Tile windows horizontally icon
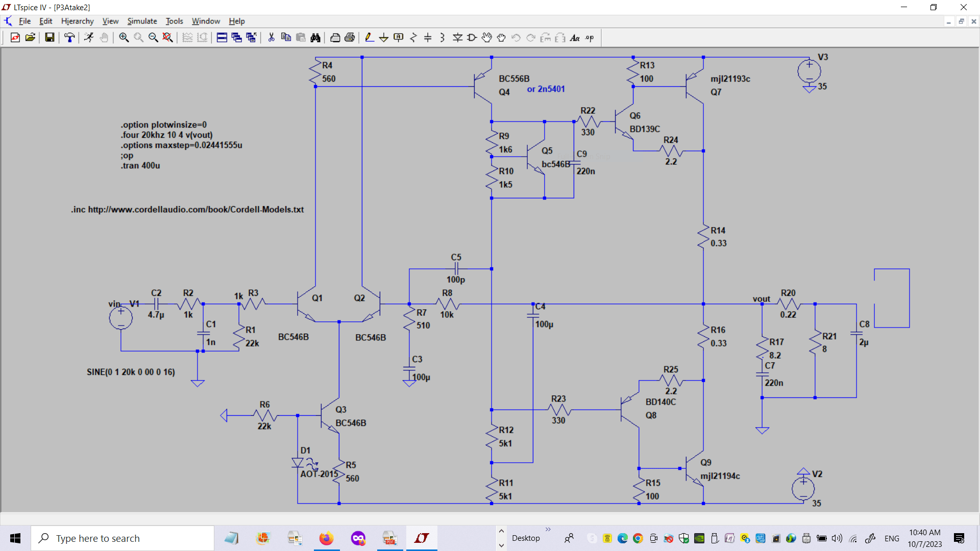 [222, 38]
